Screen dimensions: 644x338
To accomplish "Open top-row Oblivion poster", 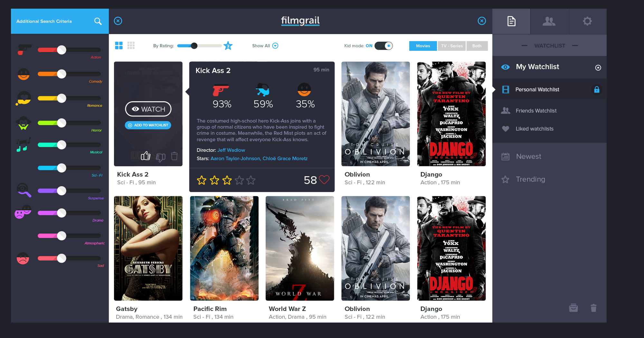I will [375, 114].
